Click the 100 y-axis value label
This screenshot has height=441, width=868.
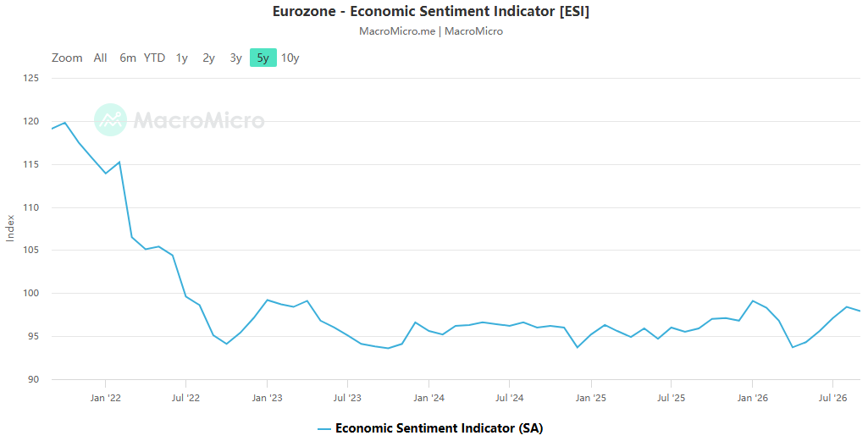(x=31, y=293)
